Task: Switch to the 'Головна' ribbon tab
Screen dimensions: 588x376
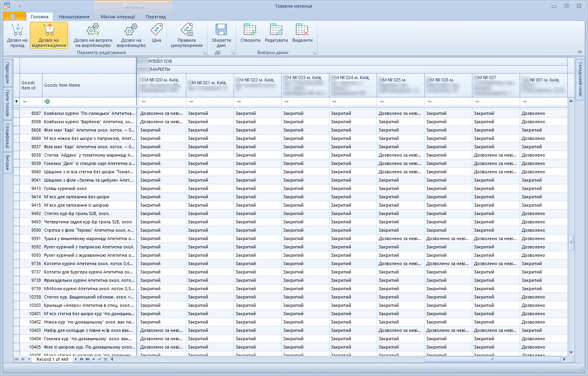Action: click(x=40, y=17)
